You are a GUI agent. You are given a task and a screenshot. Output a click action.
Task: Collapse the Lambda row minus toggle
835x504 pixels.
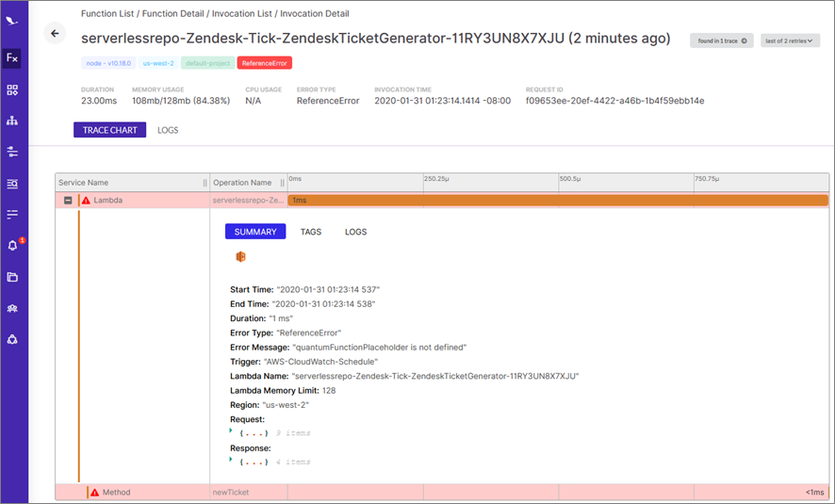[68, 201]
